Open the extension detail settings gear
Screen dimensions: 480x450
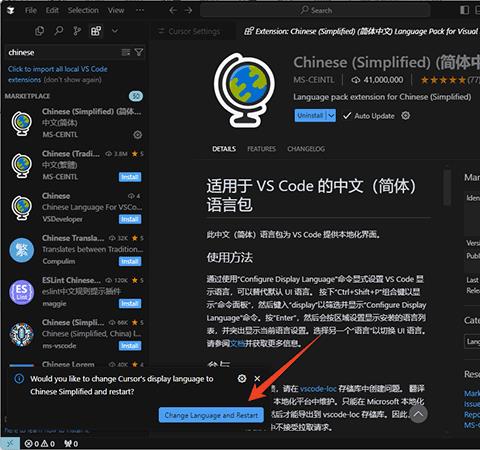pyautogui.click(x=406, y=116)
